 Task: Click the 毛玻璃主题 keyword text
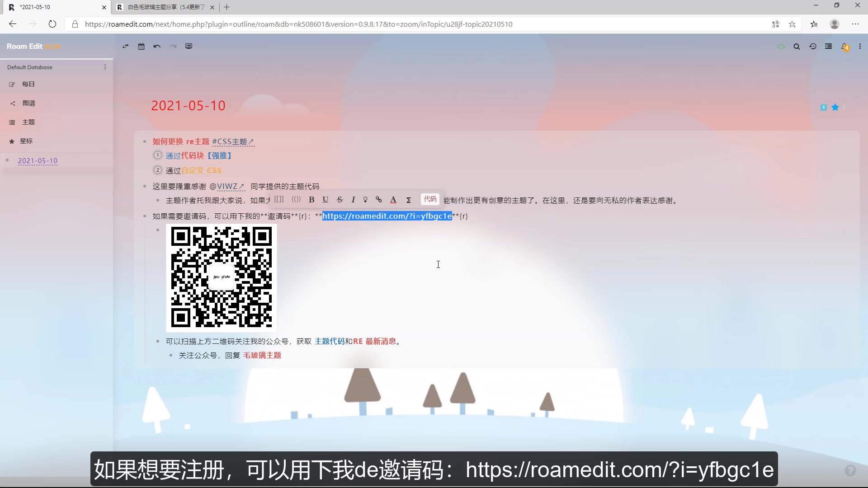coord(262,355)
